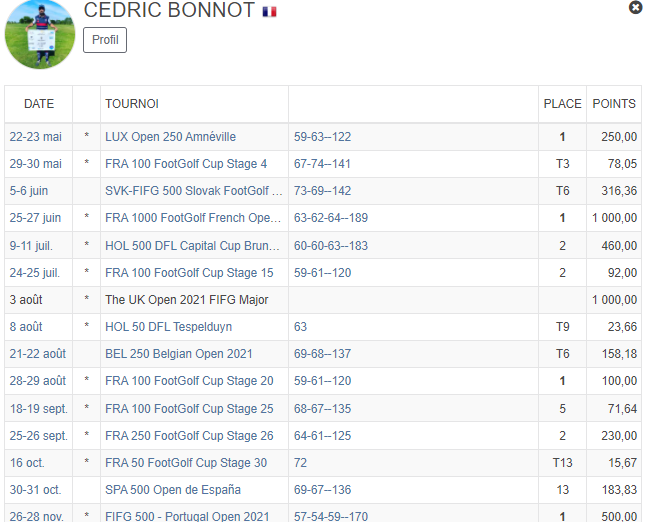Viewport: 647px width, 522px height.
Task: Open FRA 250 FootGolf Cup Stage 26
Action: 189,436
